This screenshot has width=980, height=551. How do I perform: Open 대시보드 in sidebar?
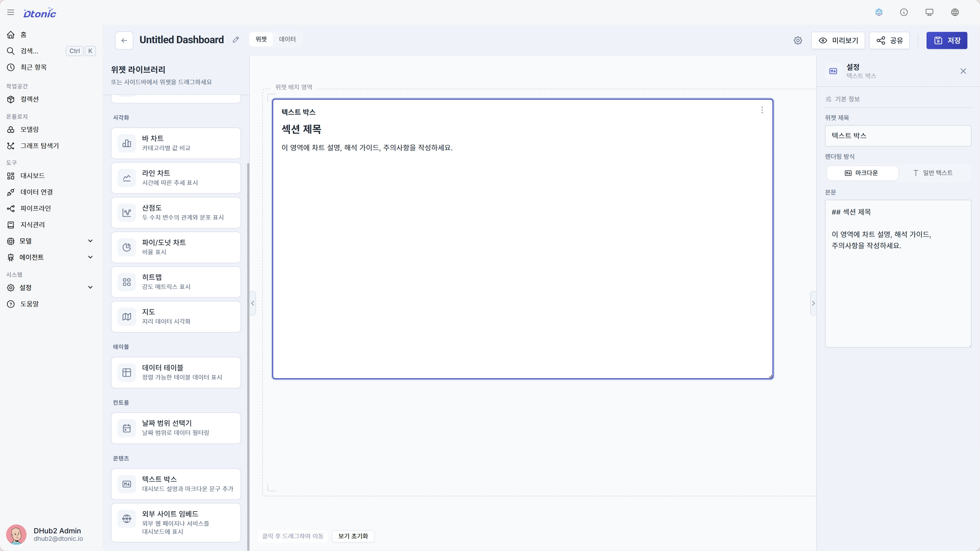(51, 176)
